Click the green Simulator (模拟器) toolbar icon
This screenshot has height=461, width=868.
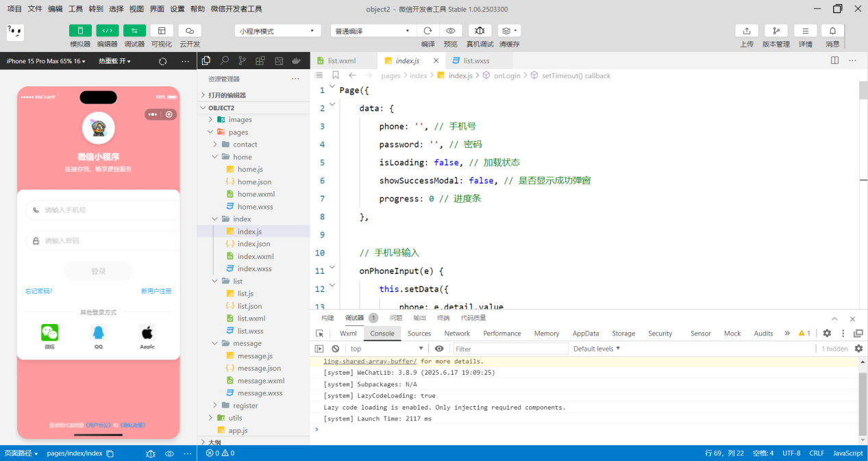point(80,31)
